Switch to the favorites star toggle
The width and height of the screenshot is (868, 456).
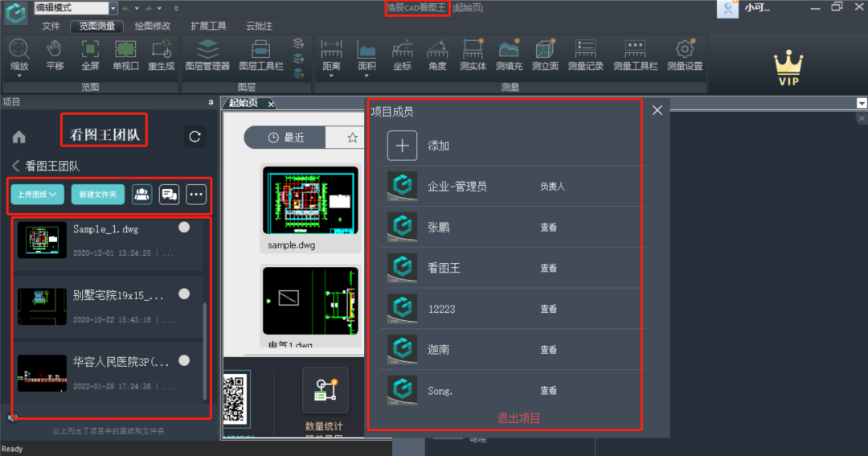[352, 138]
